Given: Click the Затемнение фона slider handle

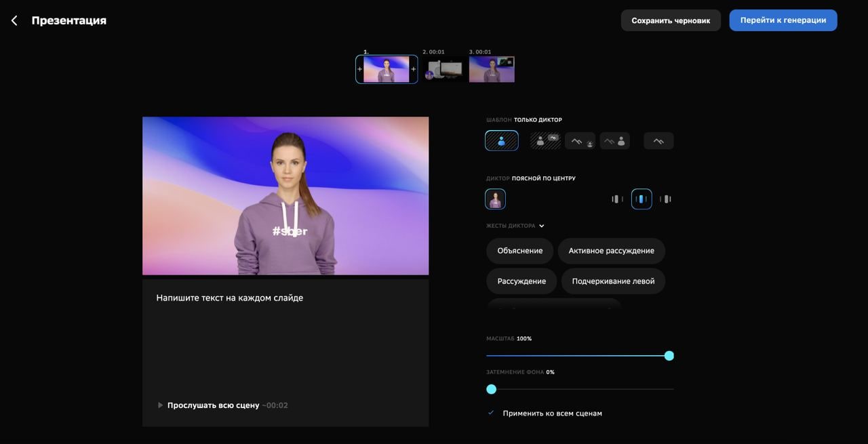Looking at the screenshot, I should [x=492, y=389].
